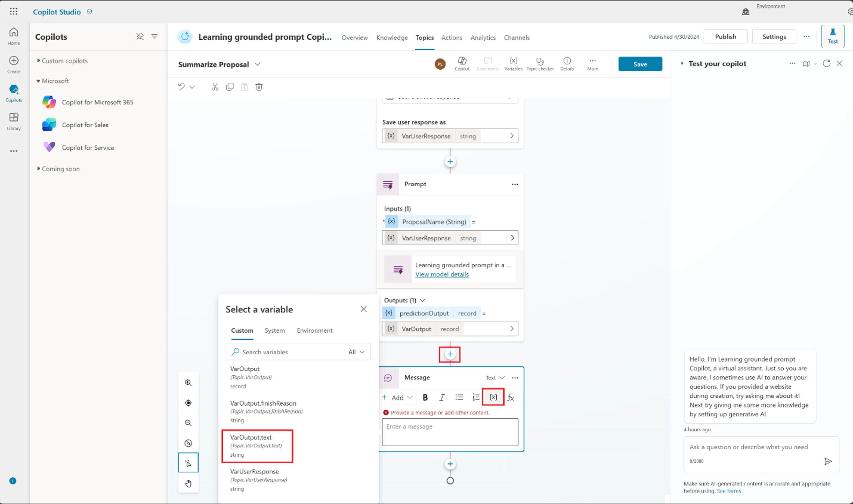853x504 pixels.
Task: Open the Variables pane
Action: 513,64
